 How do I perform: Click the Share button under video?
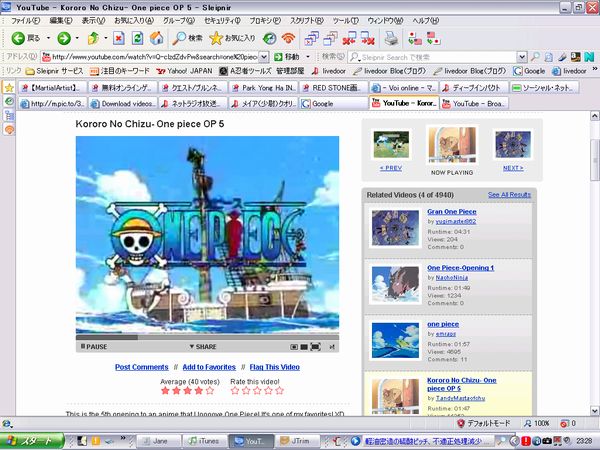pyautogui.click(x=200, y=346)
